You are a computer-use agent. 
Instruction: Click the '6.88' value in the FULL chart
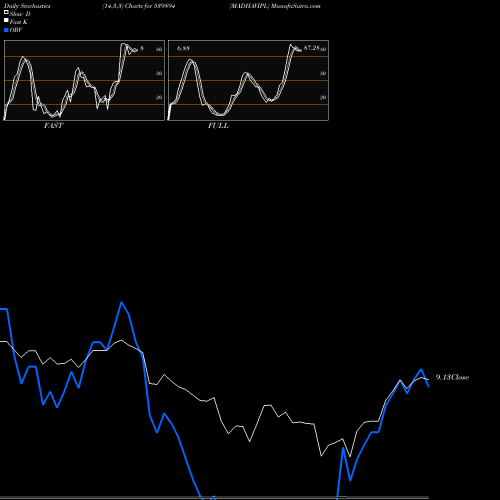(x=183, y=49)
